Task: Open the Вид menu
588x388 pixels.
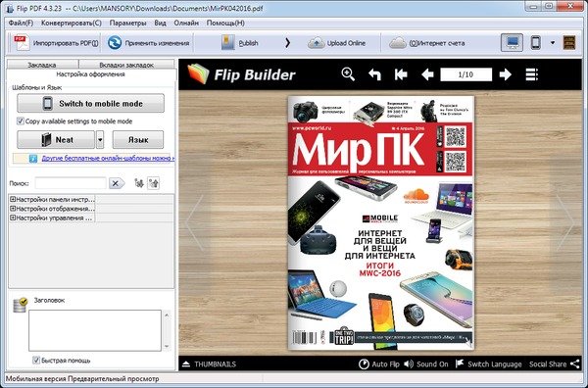Action: 160,23
